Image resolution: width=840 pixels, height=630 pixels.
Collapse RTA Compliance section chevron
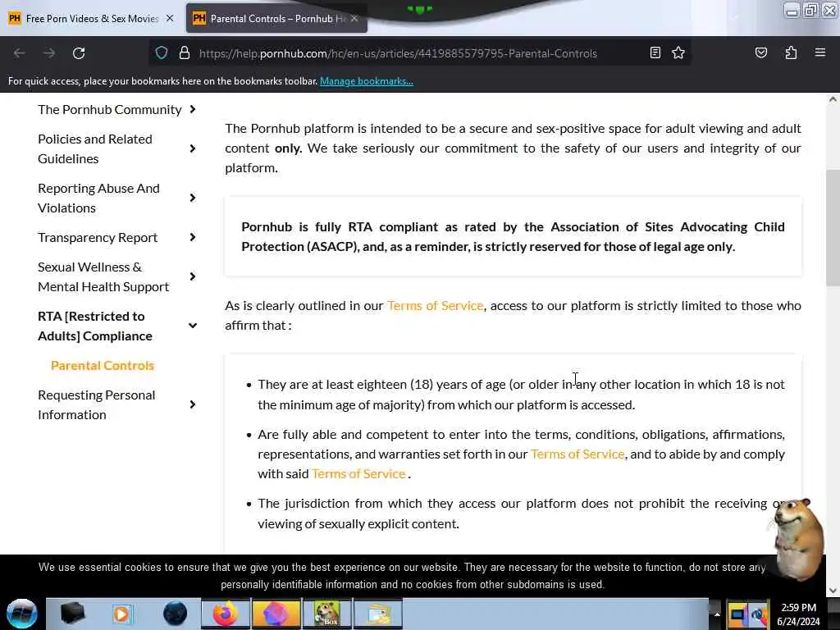point(192,326)
